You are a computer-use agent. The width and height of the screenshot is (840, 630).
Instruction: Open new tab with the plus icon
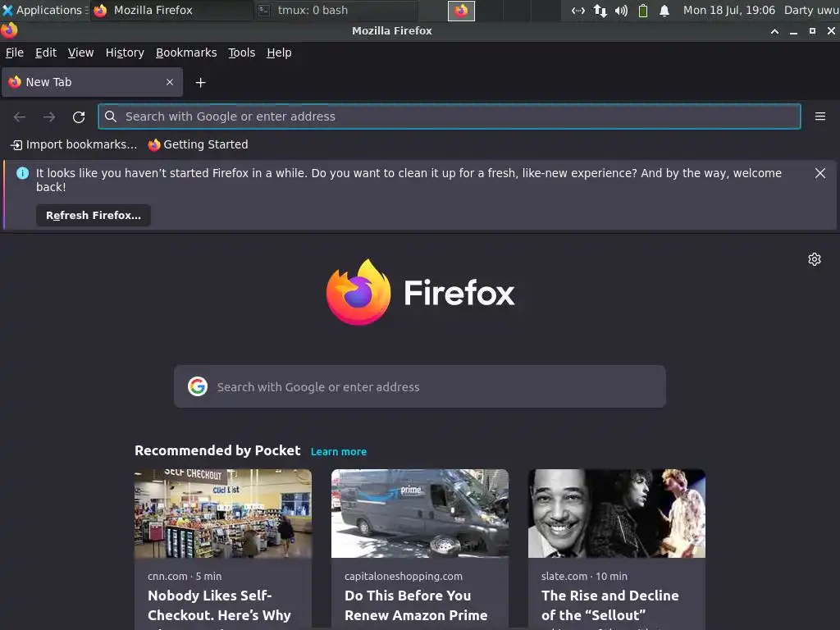200,83
